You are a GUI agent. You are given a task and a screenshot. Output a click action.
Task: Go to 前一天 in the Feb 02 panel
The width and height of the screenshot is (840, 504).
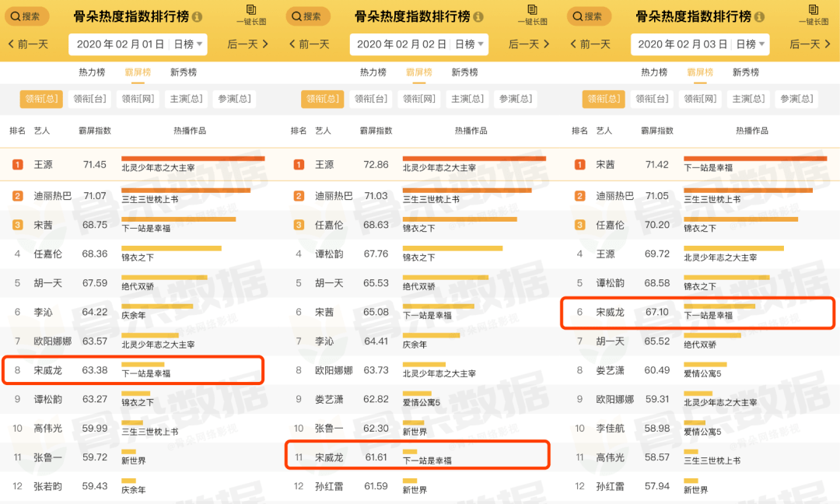[x=310, y=44]
